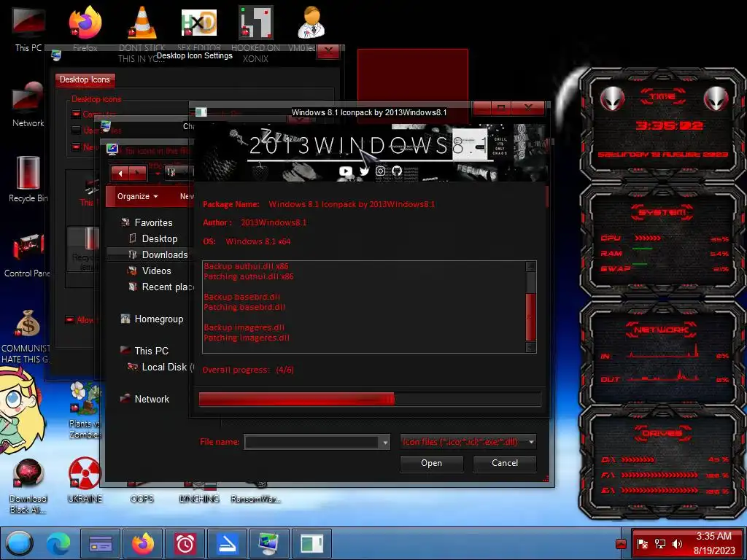Open the volume control in system tray
Screen dimensions: 747x560
point(677,543)
